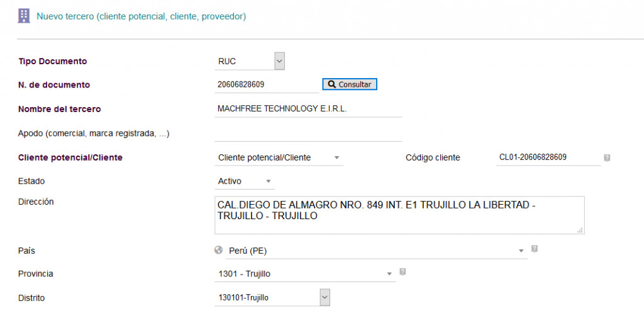
Task: Click help icon next to Código cliente field
Action: pyautogui.click(x=607, y=157)
